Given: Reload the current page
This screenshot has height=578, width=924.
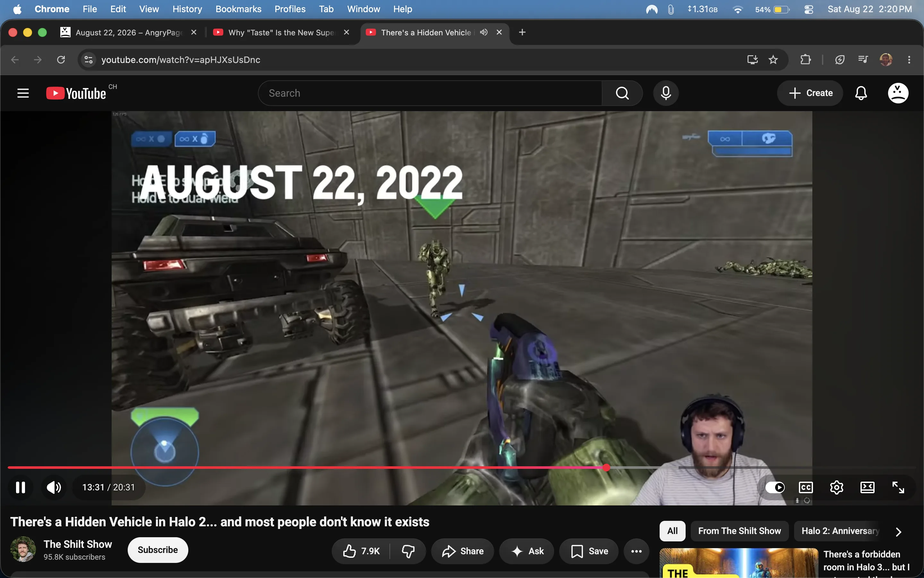Looking at the screenshot, I should (61, 60).
